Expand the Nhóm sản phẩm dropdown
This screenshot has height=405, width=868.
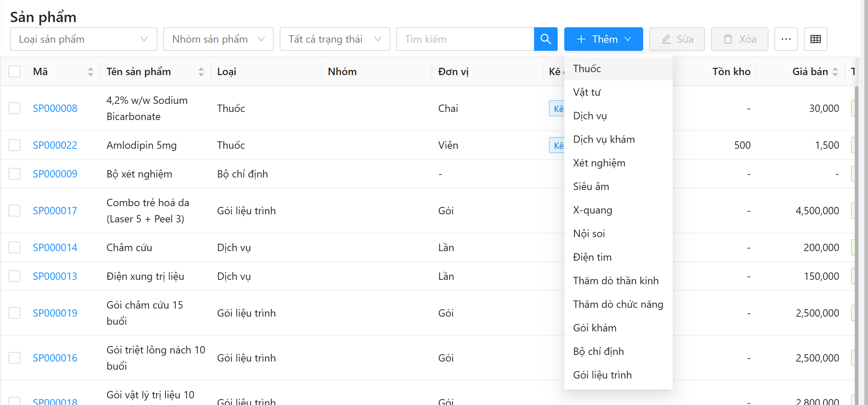coord(219,39)
